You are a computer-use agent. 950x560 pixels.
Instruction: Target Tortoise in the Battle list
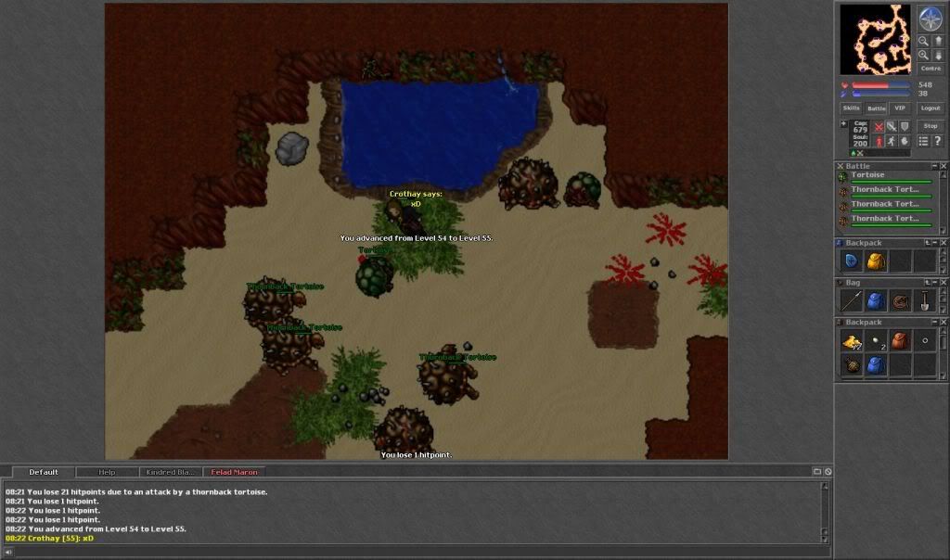pyautogui.click(x=868, y=175)
